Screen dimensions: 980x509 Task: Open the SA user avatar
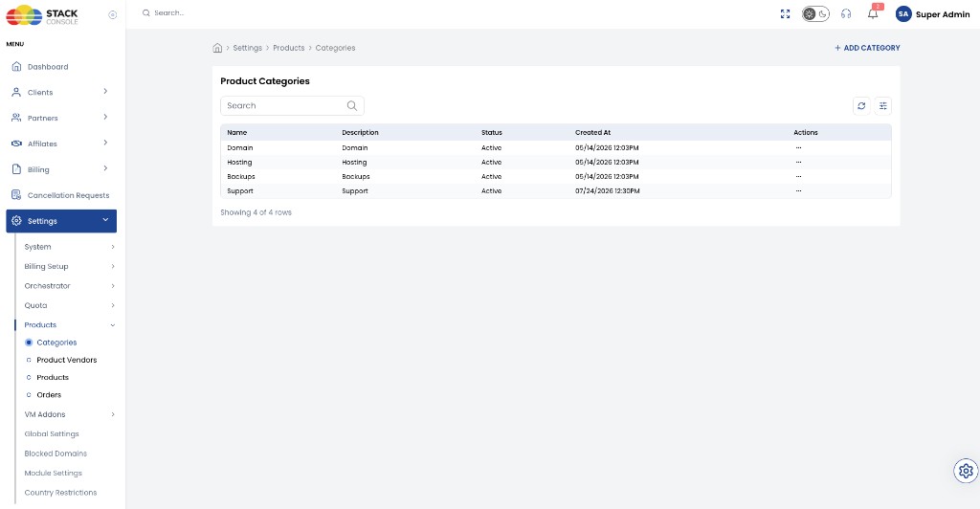click(x=903, y=13)
